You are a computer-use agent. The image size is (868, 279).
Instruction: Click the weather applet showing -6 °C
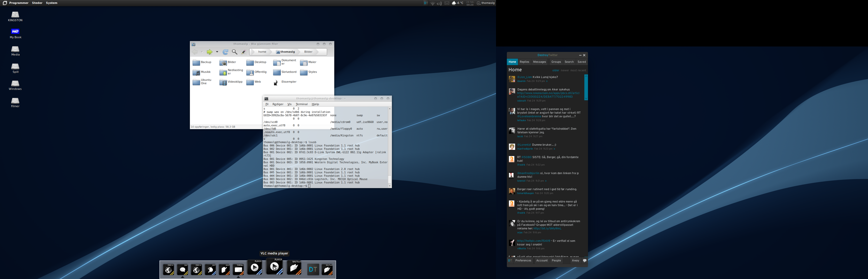458,3
